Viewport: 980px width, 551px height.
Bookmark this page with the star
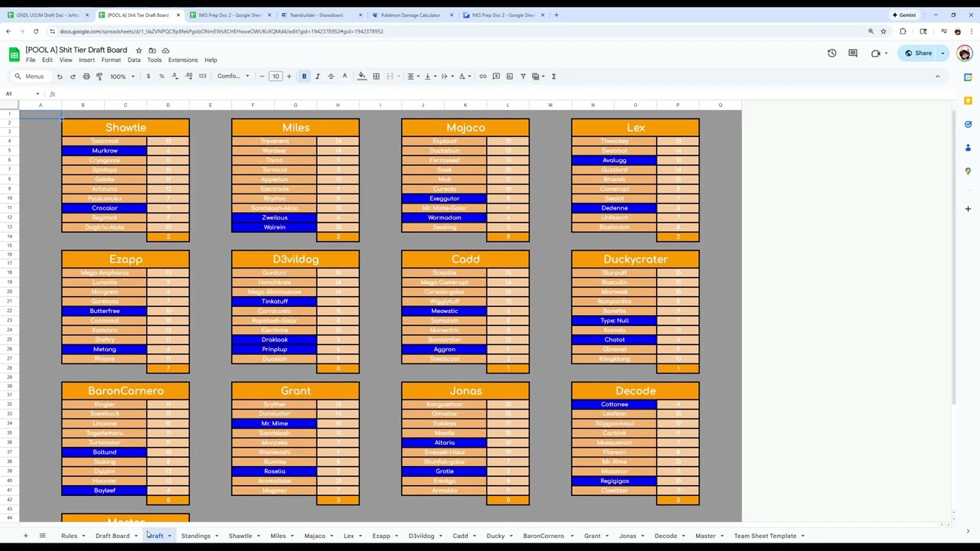(883, 31)
